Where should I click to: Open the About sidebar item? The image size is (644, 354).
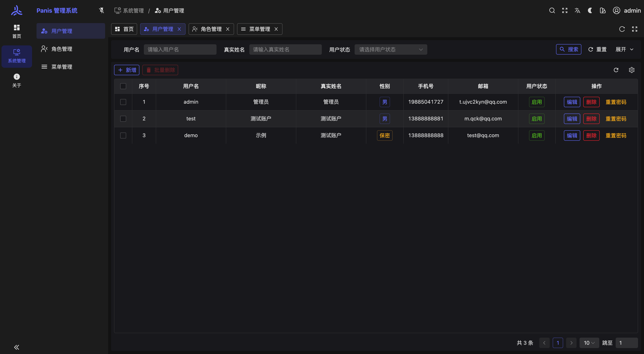17,80
